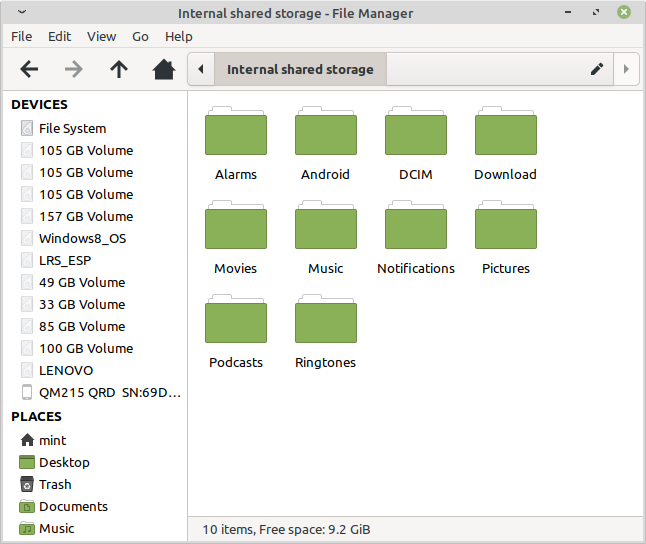Open Documents in Places
This screenshot has width=646, height=544.
coord(95,506)
